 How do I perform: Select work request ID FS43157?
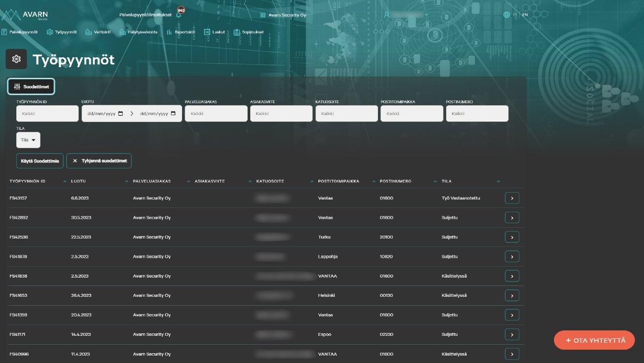point(18,198)
